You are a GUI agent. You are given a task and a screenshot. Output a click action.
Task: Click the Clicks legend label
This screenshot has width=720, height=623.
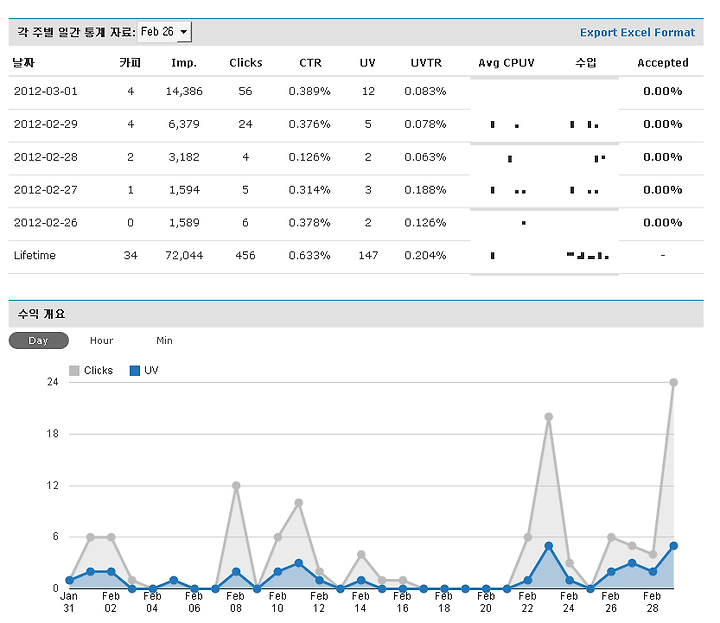tap(98, 370)
